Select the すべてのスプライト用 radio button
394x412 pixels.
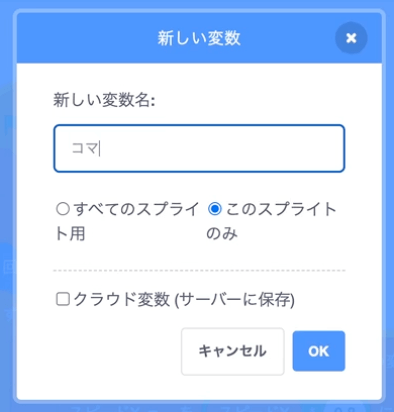[x=63, y=209]
